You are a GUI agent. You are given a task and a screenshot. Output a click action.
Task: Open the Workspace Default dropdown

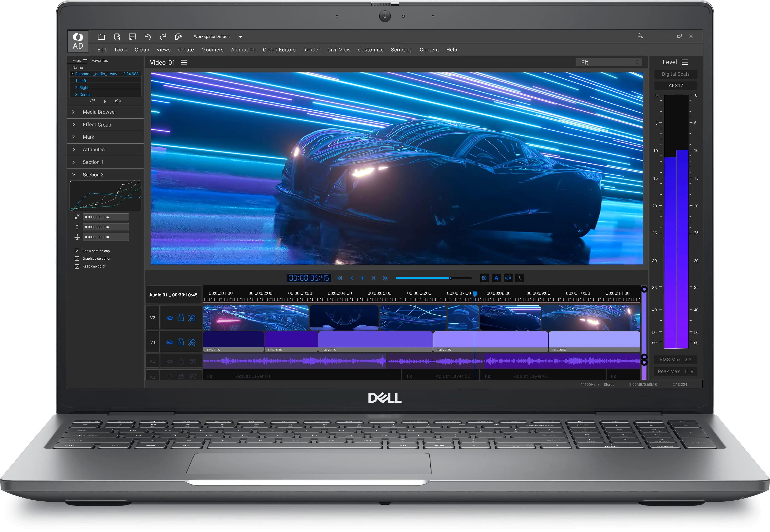240,37
